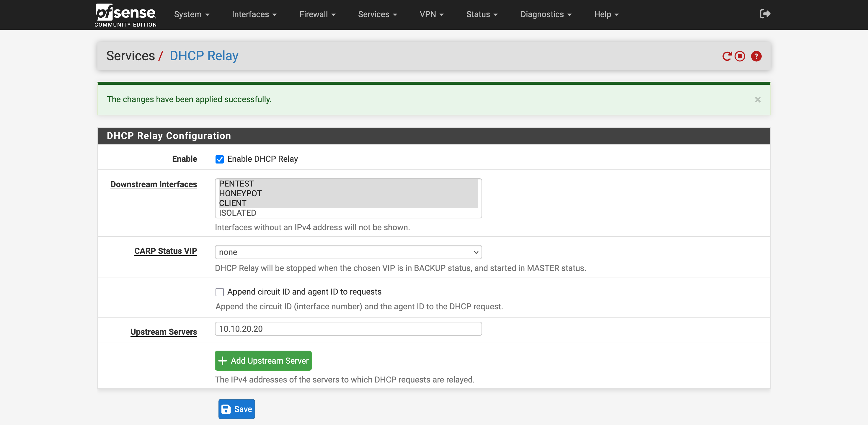Open the help question mark icon
The image size is (868, 425).
756,56
